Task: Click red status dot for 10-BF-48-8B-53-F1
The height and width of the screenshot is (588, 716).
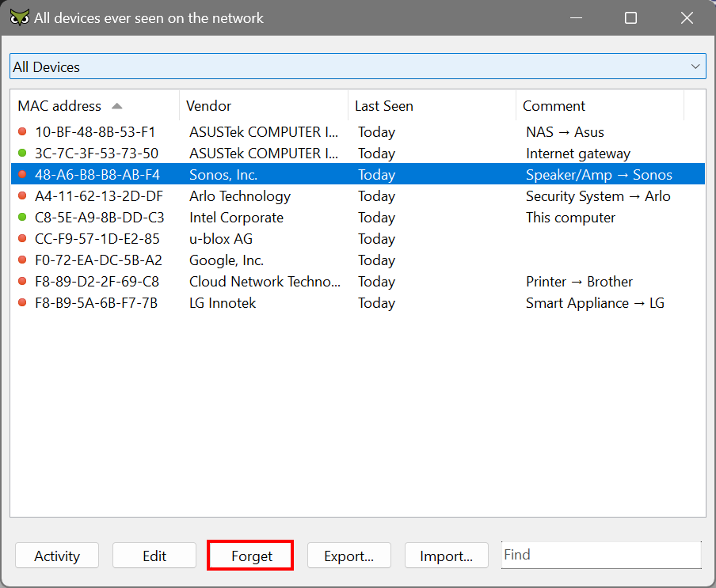Action: click(x=22, y=131)
